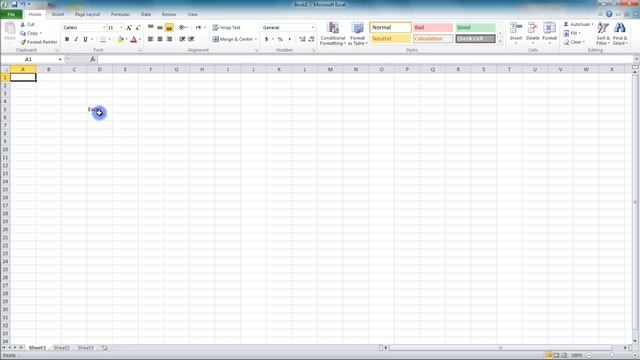640x360 pixels.
Task: Click the Undo arrow in the quick access toolbar
Action: (x=23, y=4)
